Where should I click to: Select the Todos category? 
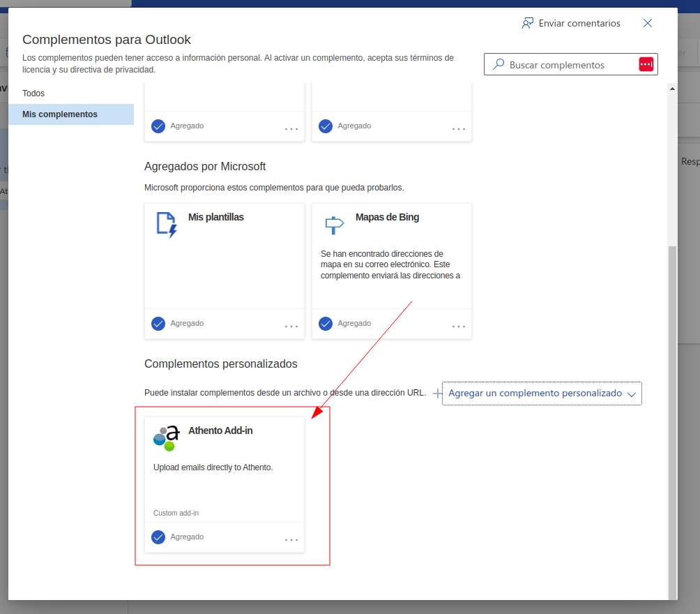pos(33,93)
